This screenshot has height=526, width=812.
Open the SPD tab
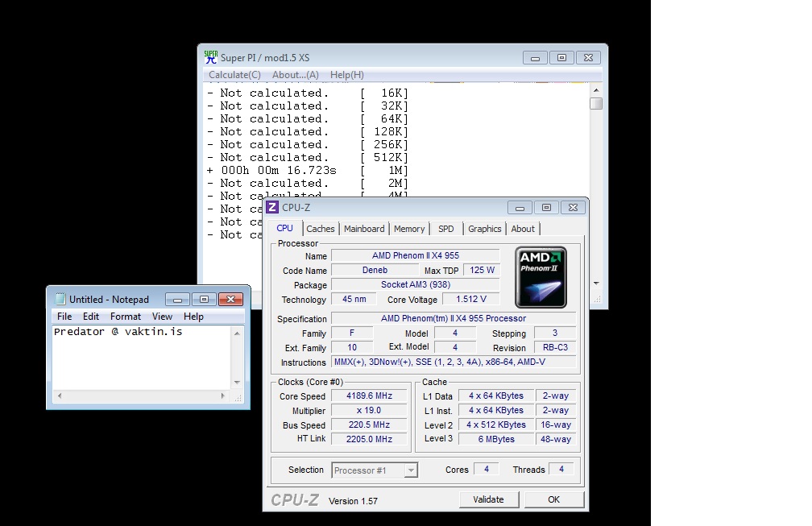point(445,229)
